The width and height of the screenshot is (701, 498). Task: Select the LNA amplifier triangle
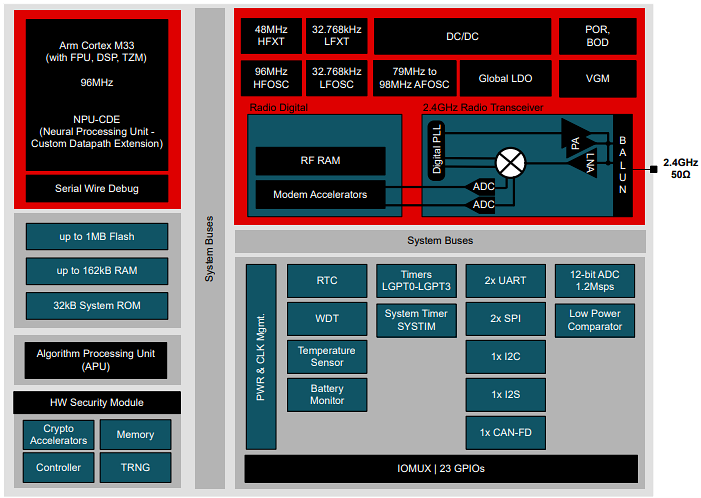click(x=588, y=162)
